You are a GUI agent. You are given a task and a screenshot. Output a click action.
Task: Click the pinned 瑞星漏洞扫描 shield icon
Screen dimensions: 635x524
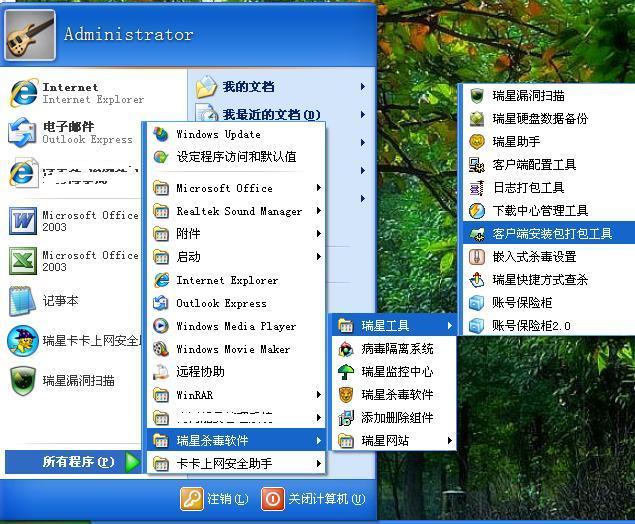click(23, 381)
